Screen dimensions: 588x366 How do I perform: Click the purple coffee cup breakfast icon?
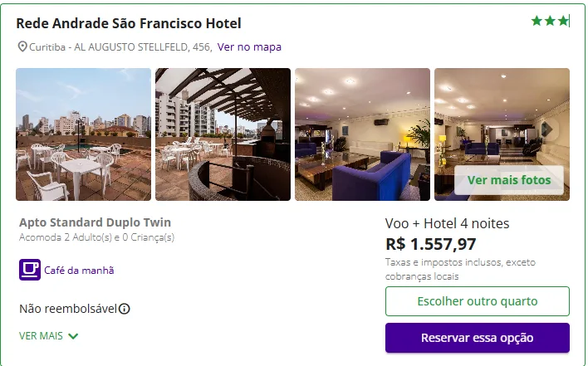tap(30, 270)
